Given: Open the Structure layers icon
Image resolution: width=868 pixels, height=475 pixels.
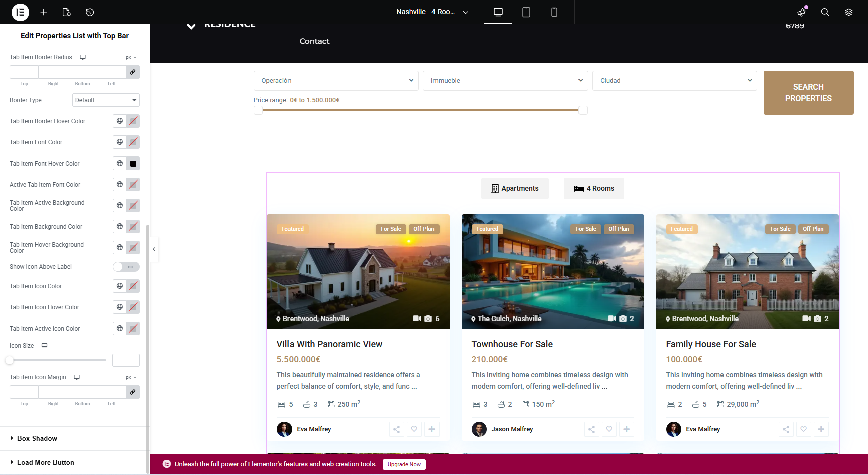Looking at the screenshot, I should (x=848, y=12).
